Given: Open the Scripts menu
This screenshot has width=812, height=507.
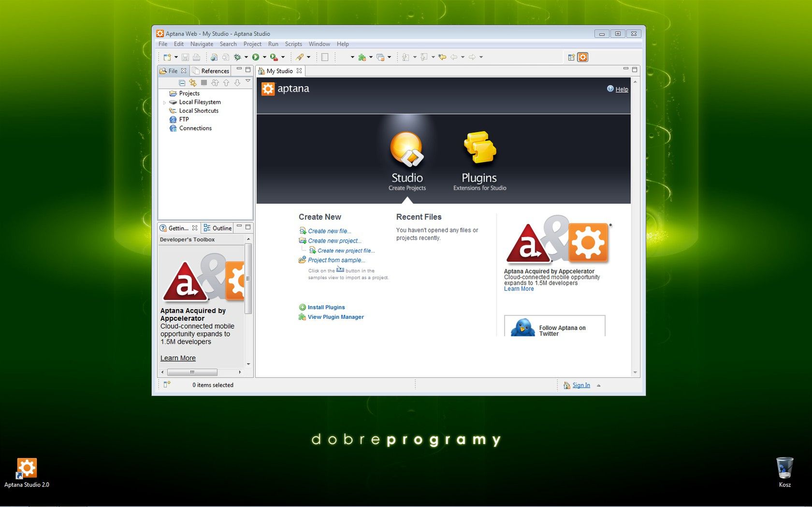Looking at the screenshot, I should (x=293, y=44).
